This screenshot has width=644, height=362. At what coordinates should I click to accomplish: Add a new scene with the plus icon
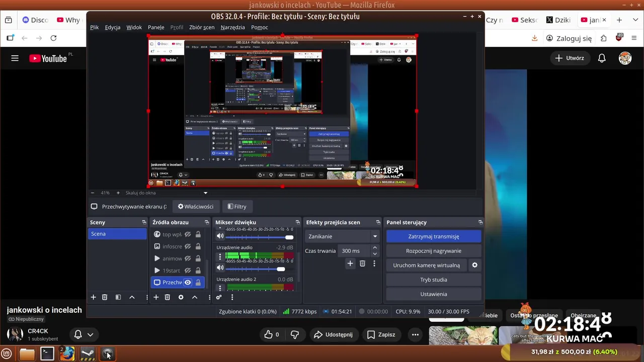93,297
